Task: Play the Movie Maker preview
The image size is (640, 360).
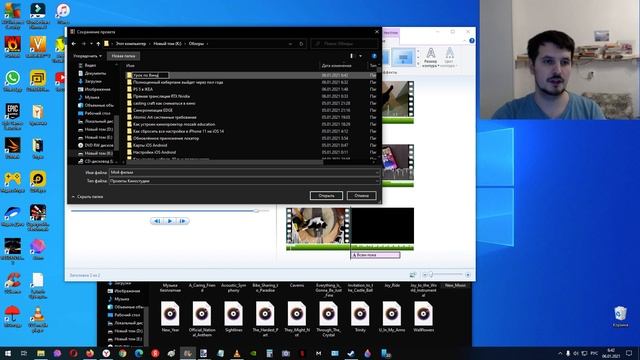Action: 170,221
